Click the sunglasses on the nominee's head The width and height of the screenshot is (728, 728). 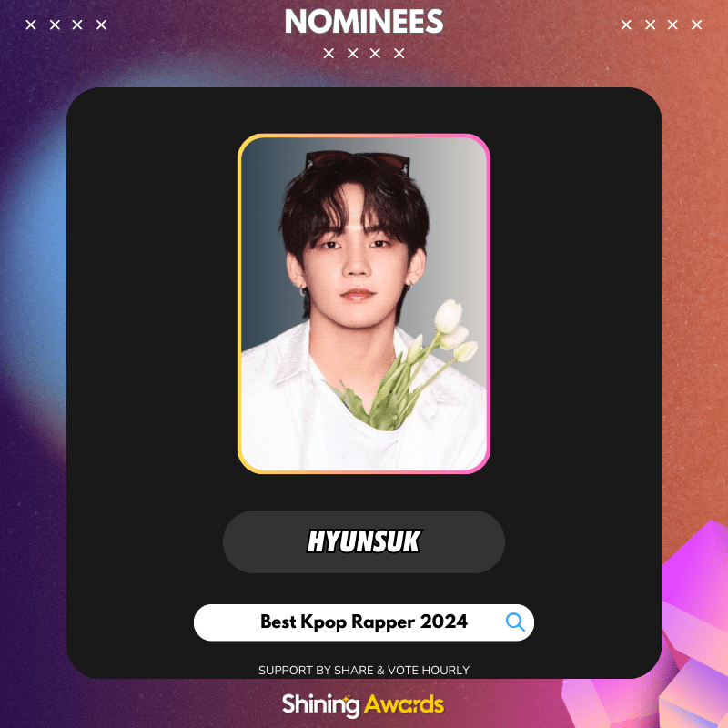358,161
